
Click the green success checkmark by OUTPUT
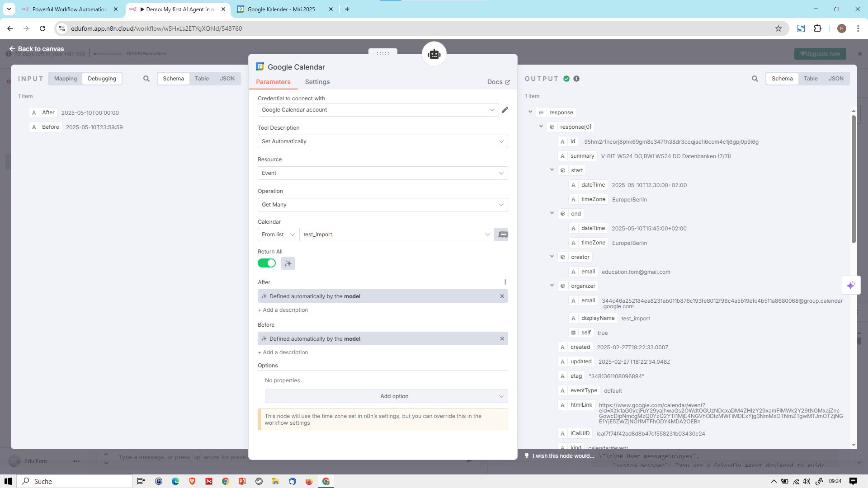[x=566, y=79]
